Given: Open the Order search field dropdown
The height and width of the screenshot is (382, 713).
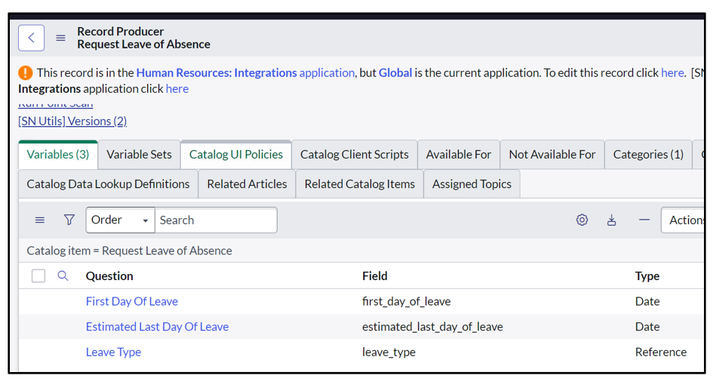Looking at the screenshot, I should [x=121, y=220].
